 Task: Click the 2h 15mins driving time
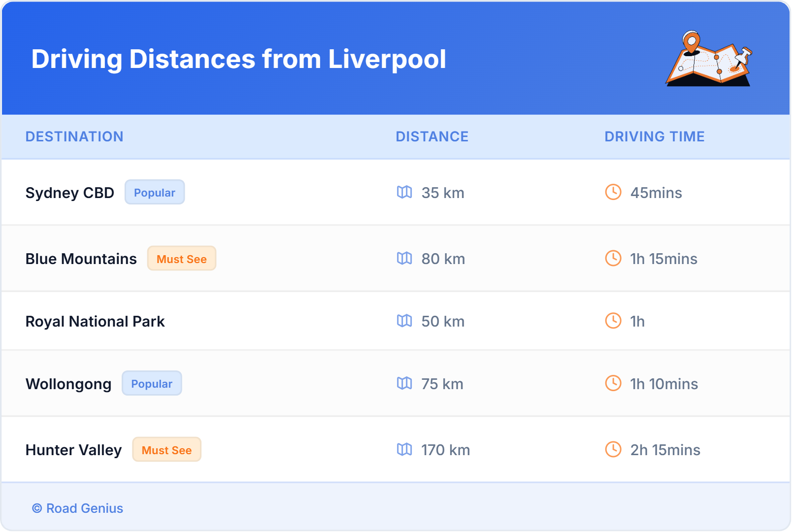pos(665,450)
